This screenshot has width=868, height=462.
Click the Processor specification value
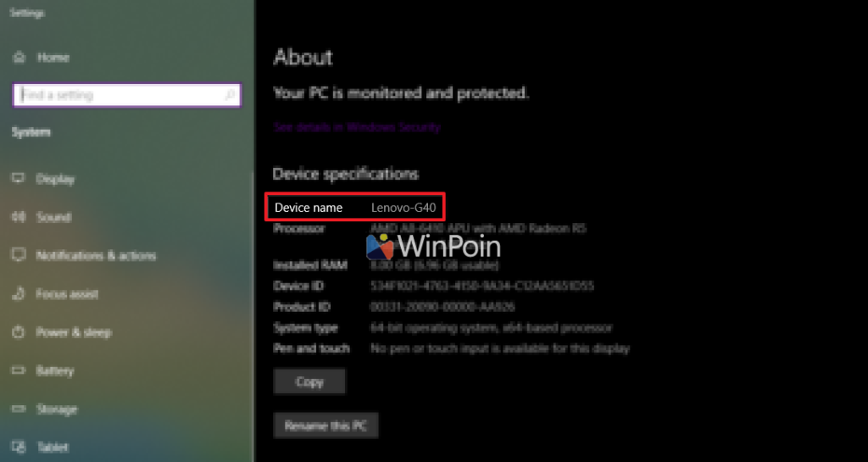(x=479, y=228)
